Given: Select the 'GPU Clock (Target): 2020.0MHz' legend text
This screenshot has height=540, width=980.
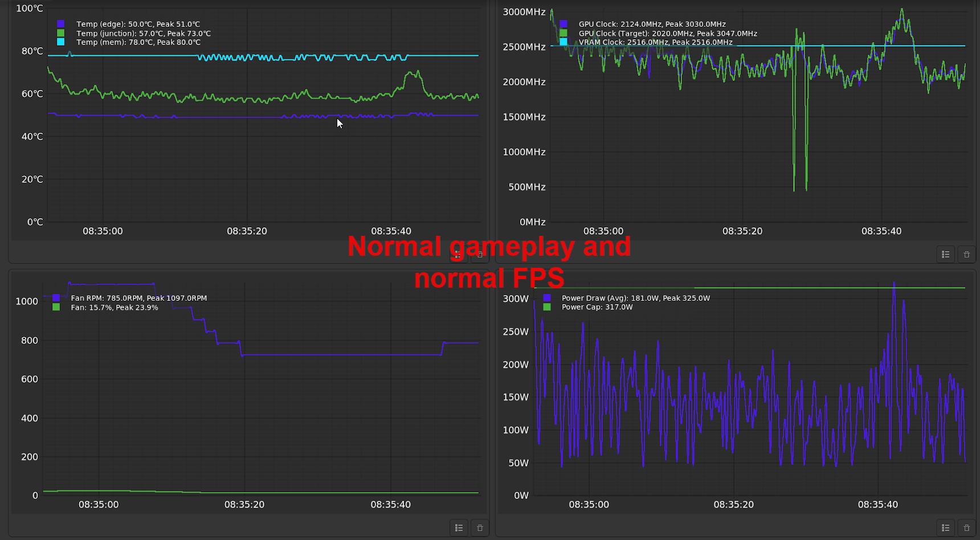Looking at the screenshot, I should [636, 34].
